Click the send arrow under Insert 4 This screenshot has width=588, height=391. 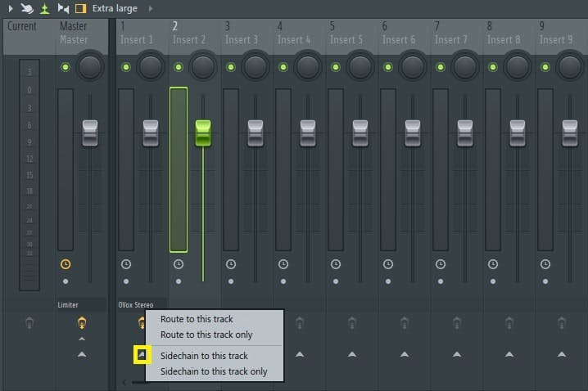pyautogui.click(x=299, y=354)
